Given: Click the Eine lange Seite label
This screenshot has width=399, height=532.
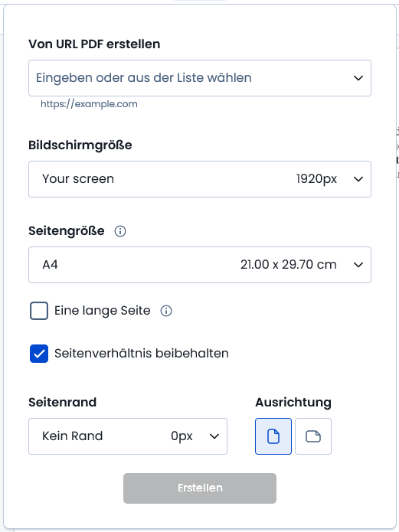Looking at the screenshot, I should coord(102,311).
